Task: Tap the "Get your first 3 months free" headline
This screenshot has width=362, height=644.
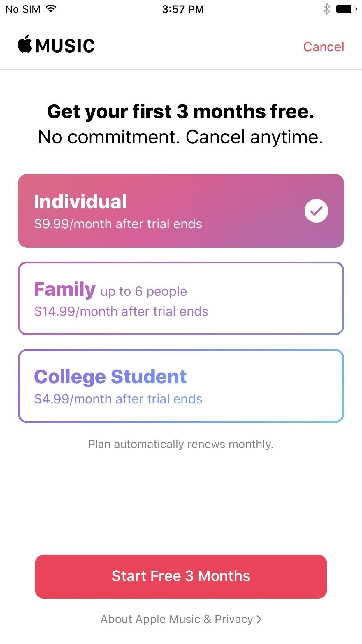Action: (181, 111)
